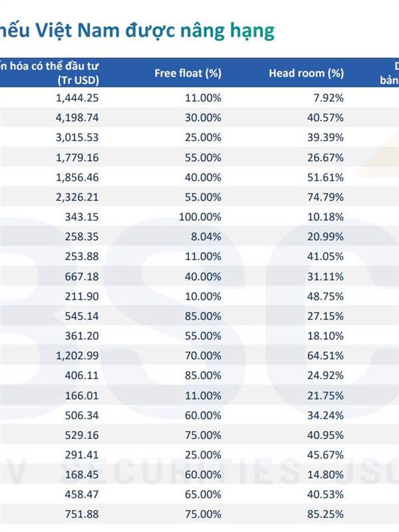Click the 51.61% head room value
Image resolution: width=399 pixels, height=532 pixels.
[x=325, y=178]
